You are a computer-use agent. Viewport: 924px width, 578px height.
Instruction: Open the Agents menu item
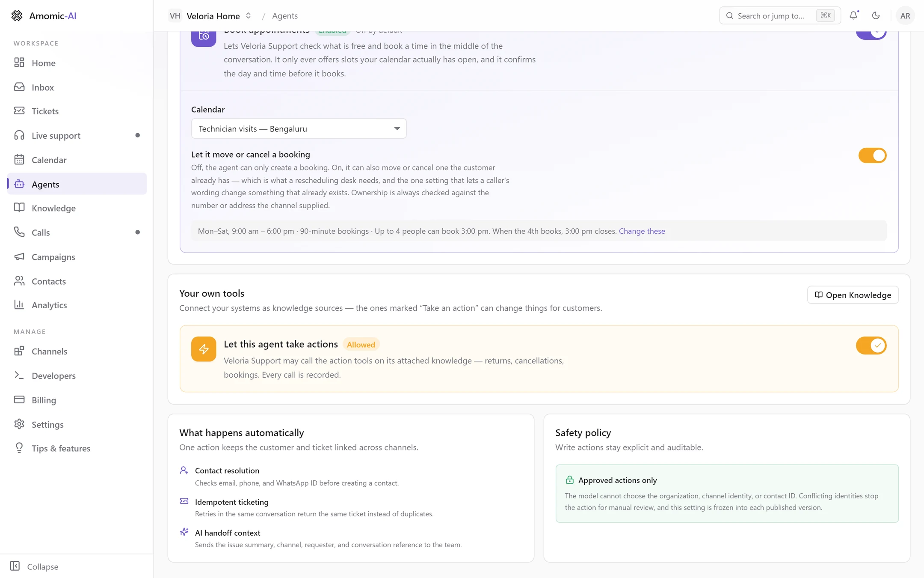[77, 184]
